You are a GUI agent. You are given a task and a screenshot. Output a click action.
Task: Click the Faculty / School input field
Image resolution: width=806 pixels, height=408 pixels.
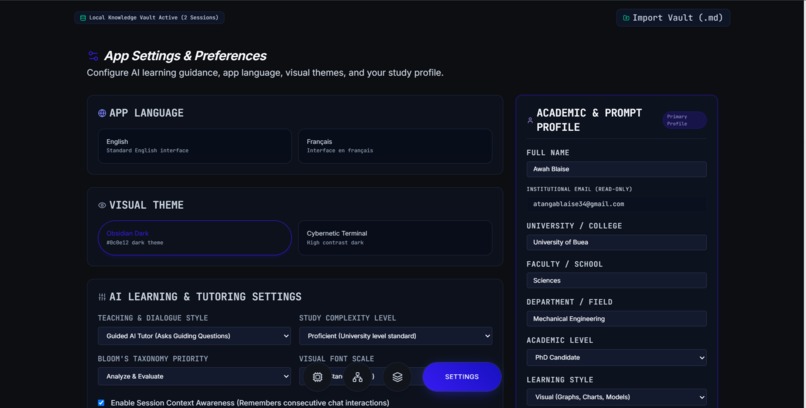616,281
